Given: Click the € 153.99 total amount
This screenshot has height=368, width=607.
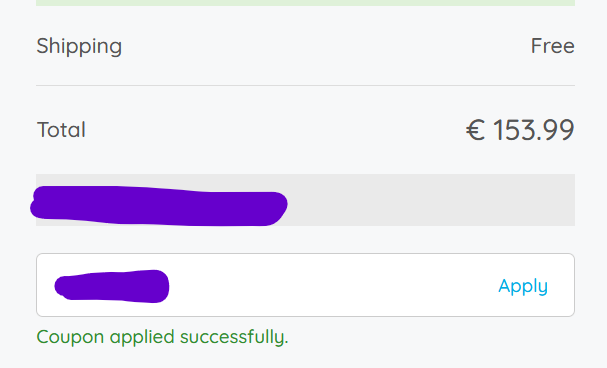Looking at the screenshot, I should (520, 130).
